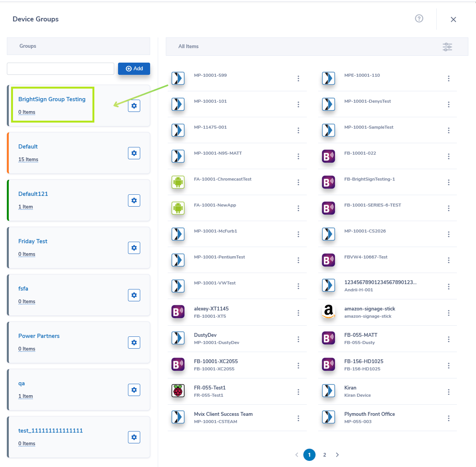Click the Android icon for FA-10001-ChromecastTest

[178, 182]
